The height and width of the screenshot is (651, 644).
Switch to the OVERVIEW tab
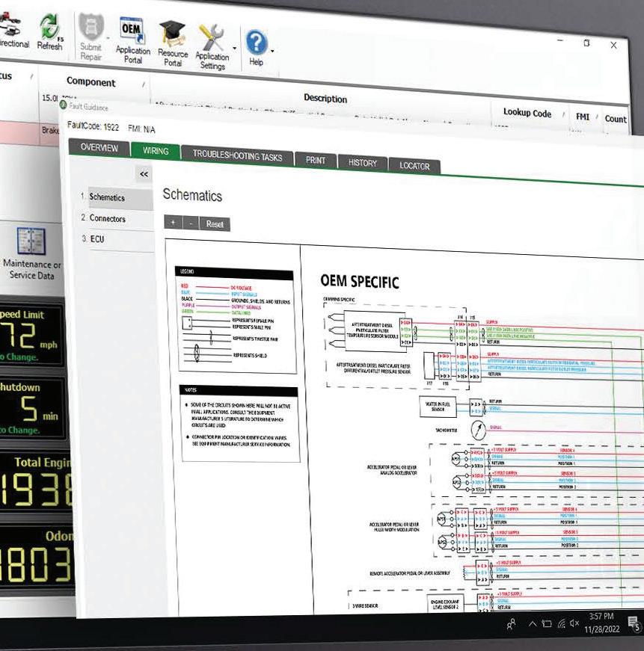(99, 148)
